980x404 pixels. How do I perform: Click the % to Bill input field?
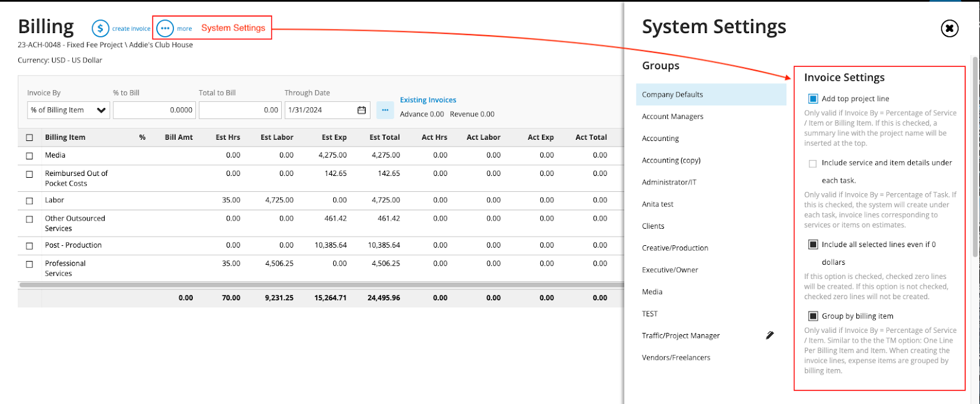tap(154, 110)
